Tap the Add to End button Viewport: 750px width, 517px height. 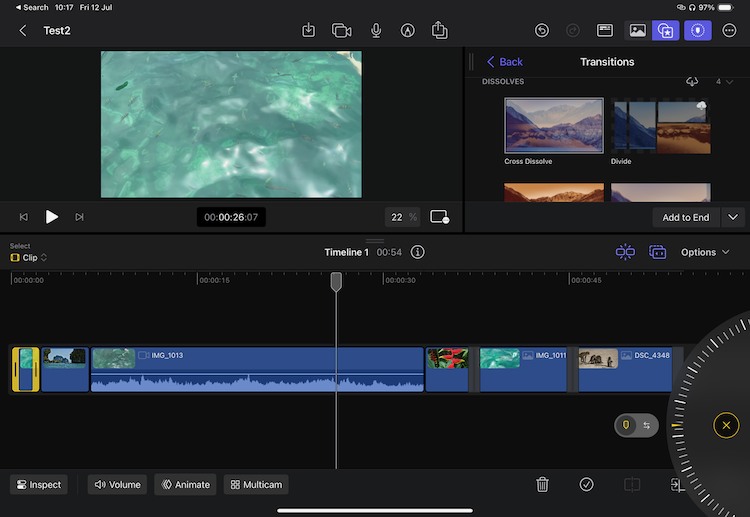click(685, 218)
